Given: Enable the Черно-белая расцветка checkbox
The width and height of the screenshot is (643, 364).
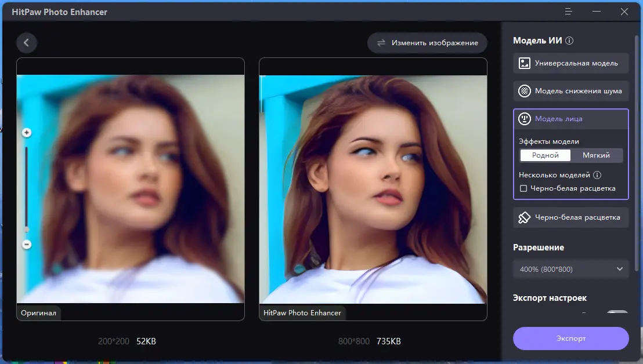Looking at the screenshot, I should 523,188.
